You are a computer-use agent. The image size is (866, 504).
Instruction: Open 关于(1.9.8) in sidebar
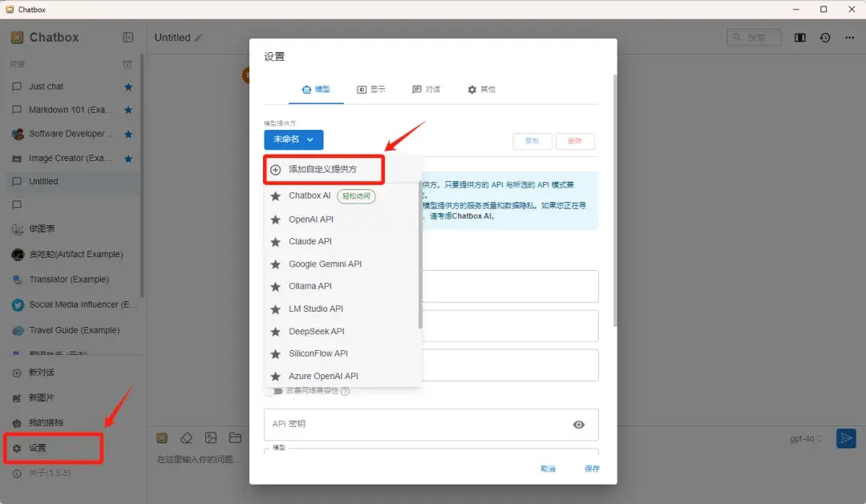73,473
